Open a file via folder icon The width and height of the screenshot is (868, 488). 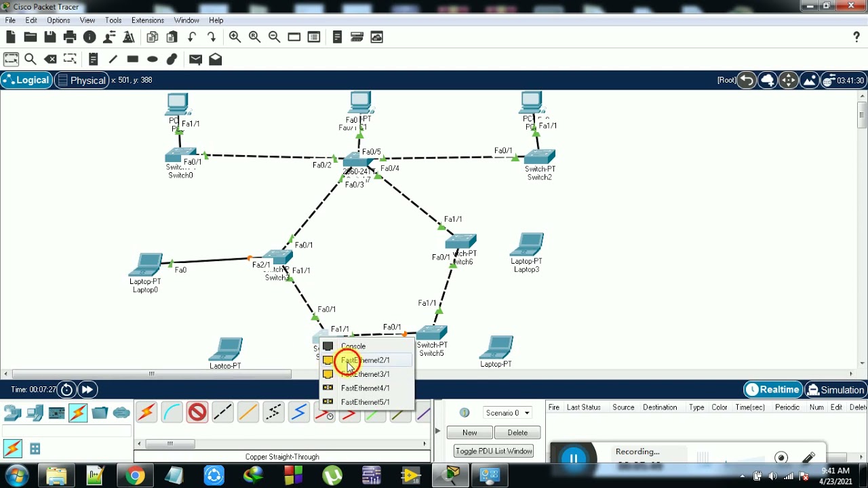[x=31, y=37]
